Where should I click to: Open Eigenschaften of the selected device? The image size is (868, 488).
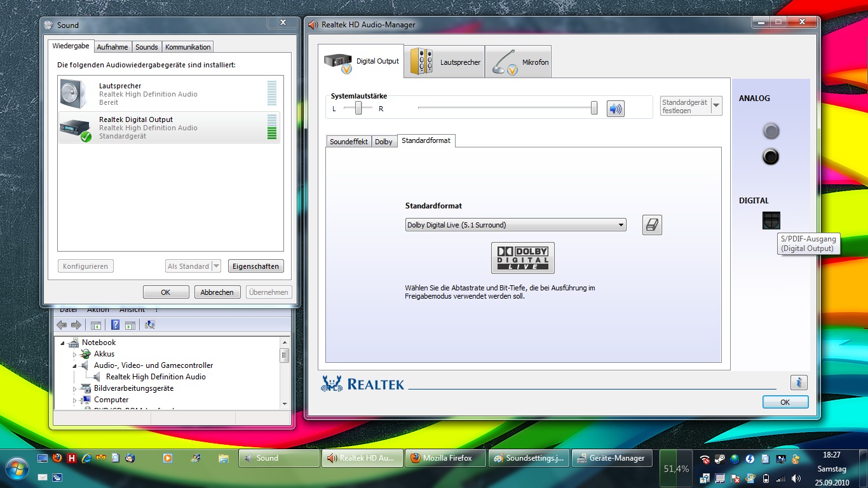pyautogui.click(x=255, y=266)
